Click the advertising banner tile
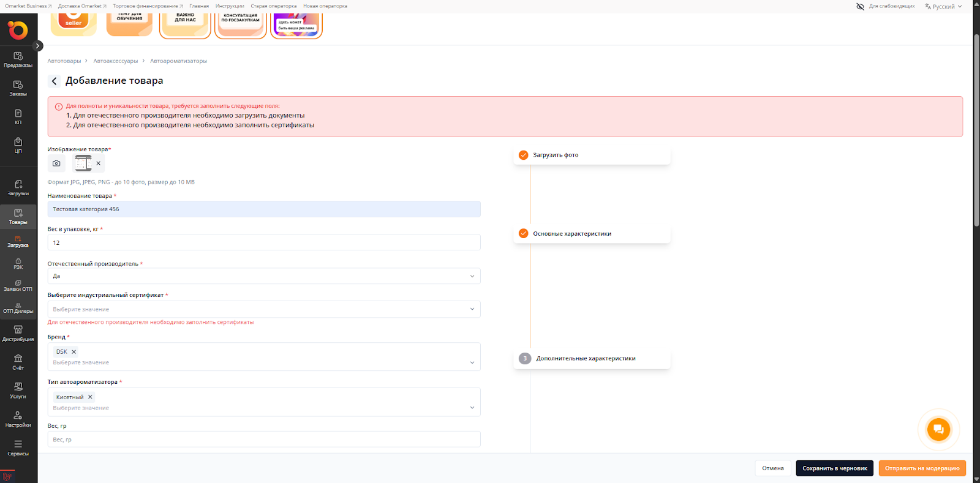The image size is (980, 483). point(296,25)
